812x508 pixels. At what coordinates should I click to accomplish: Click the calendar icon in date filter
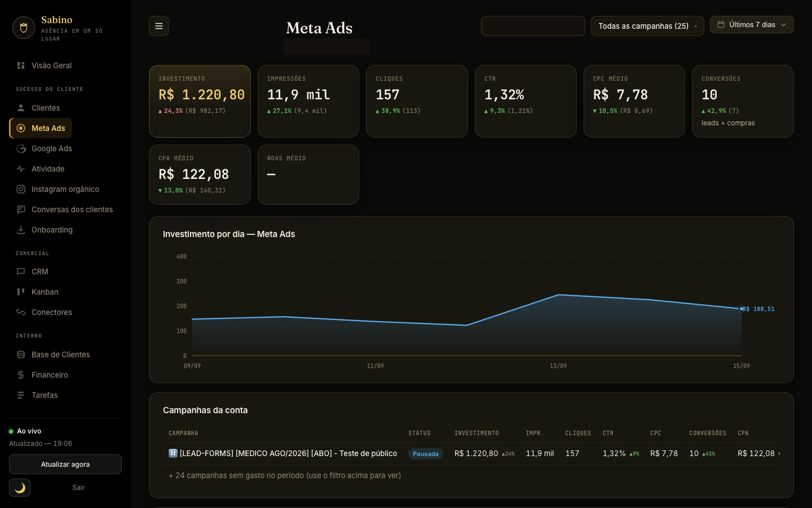point(721,25)
